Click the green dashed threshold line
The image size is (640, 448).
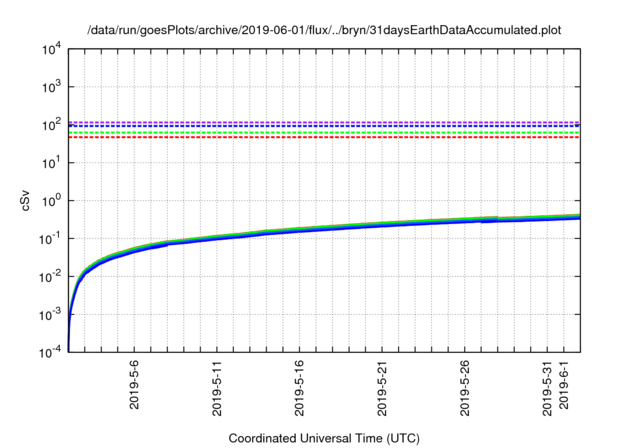point(324,133)
